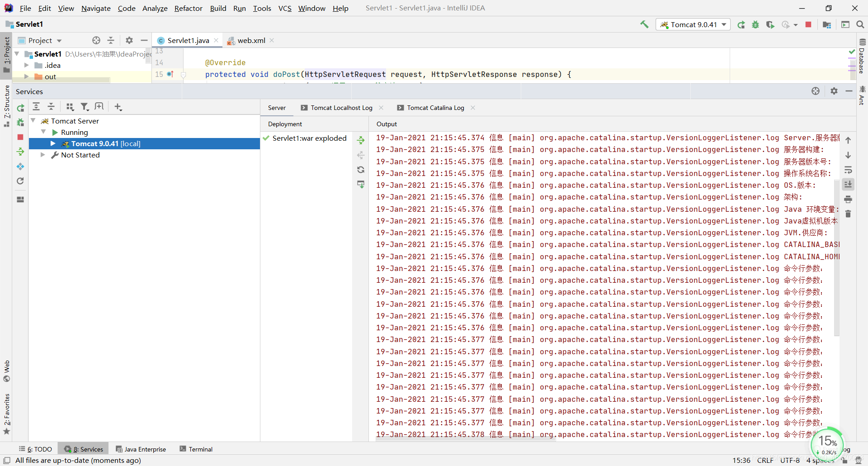This screenshot has width=868, height=466.
Task: Open the profiler run dropdown arrow
Action: (x=796, y=25)
